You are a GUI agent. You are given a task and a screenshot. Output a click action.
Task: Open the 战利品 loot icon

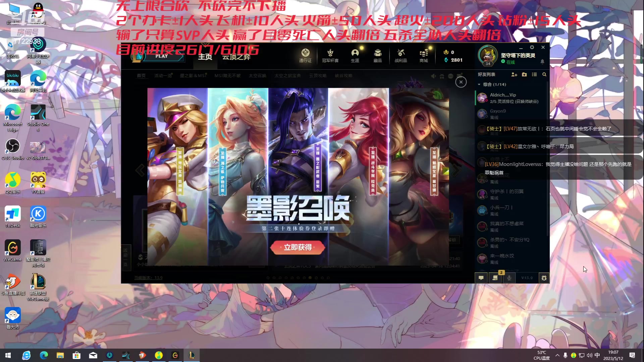pos(400,55)
